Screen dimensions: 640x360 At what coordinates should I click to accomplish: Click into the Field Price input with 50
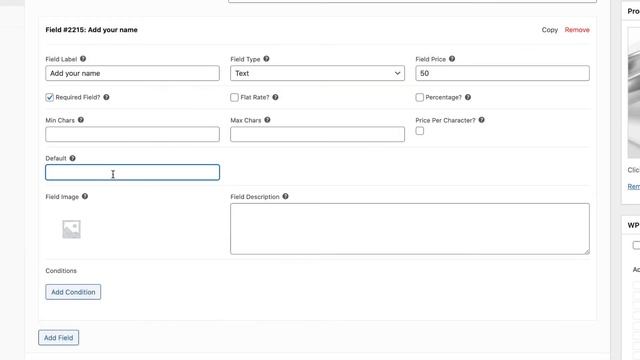[502, 73]
